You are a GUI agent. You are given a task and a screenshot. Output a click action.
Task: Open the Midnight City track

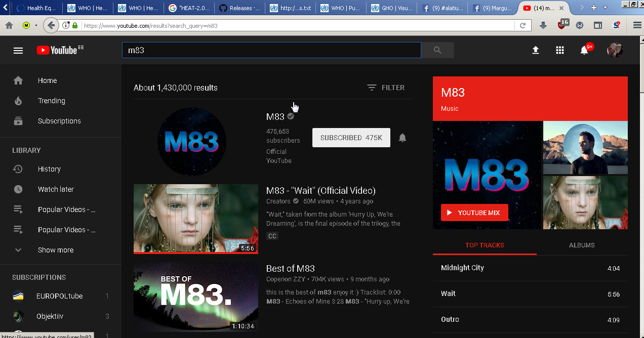pyautogui.click(x=462, y=268)
